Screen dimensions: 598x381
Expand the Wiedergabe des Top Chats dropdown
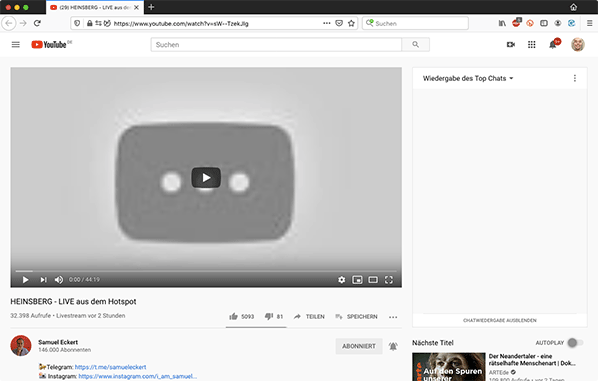[468, 78]
